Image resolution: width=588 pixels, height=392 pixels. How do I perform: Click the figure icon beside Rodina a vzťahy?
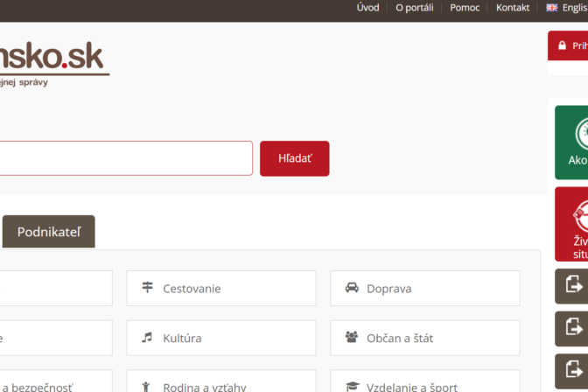[147, 386]
